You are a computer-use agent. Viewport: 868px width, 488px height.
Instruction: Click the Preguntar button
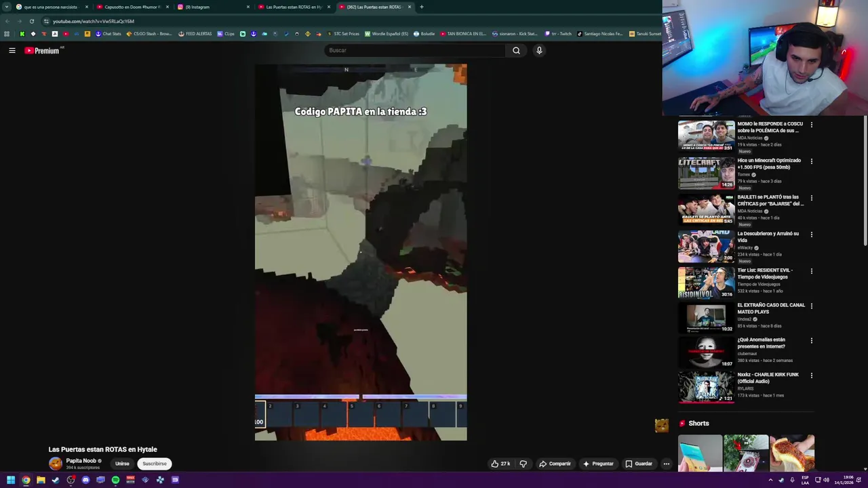click(598, 464)
